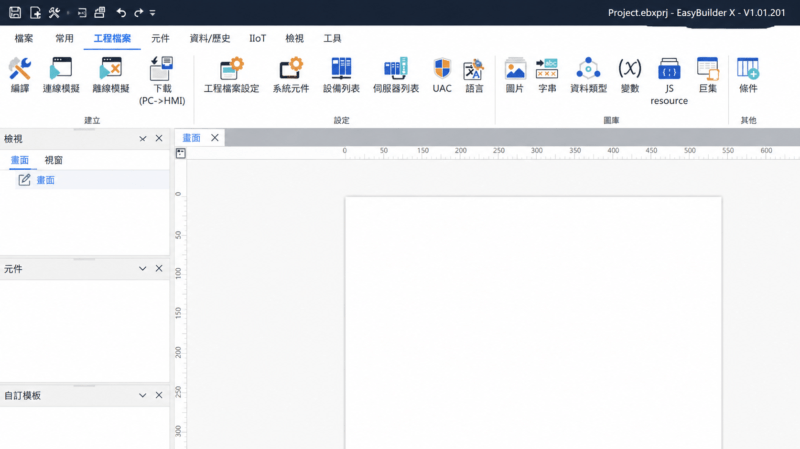Open quick access toolbar dropdown arrow
The image size is (800, 449).
152,13
